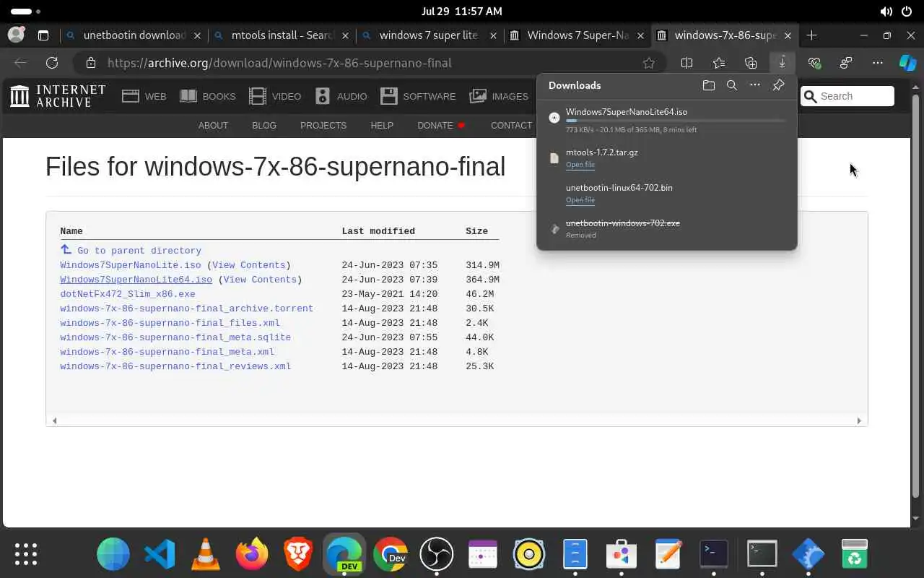Reload the current page
The height and width of the screenshot is (578, 924).
point(52,63)
